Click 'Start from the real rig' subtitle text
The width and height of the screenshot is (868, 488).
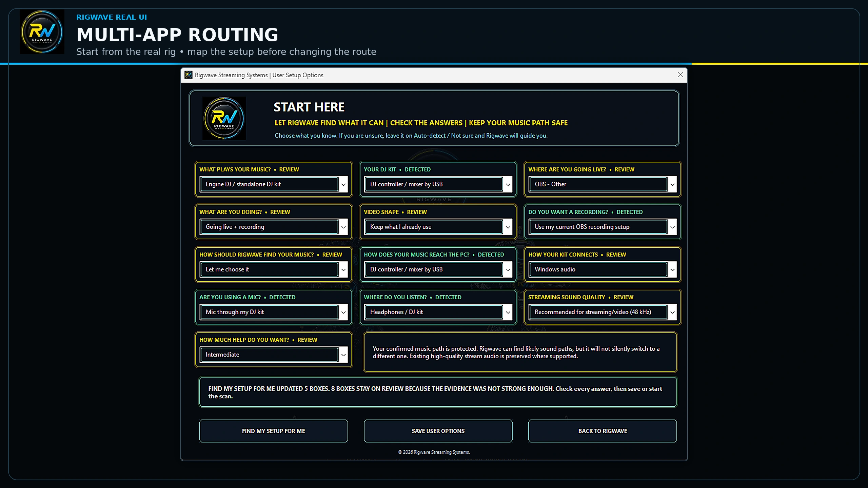tap(226, 52)
